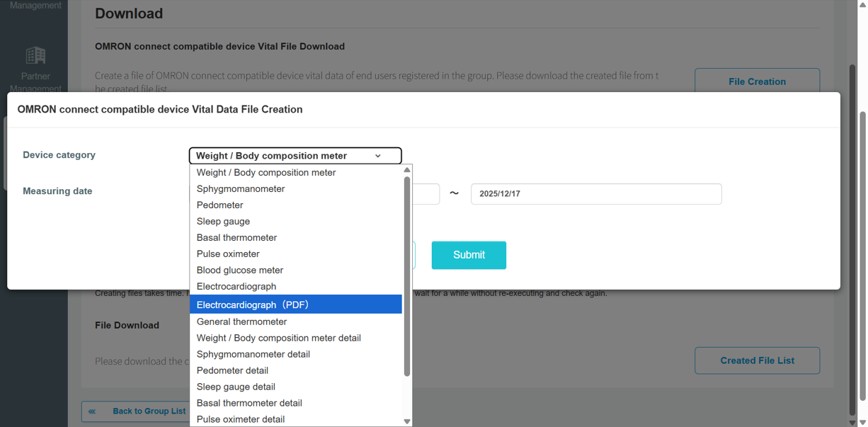
Task: Open Partner Management building icon
Action: coord(35,55)
